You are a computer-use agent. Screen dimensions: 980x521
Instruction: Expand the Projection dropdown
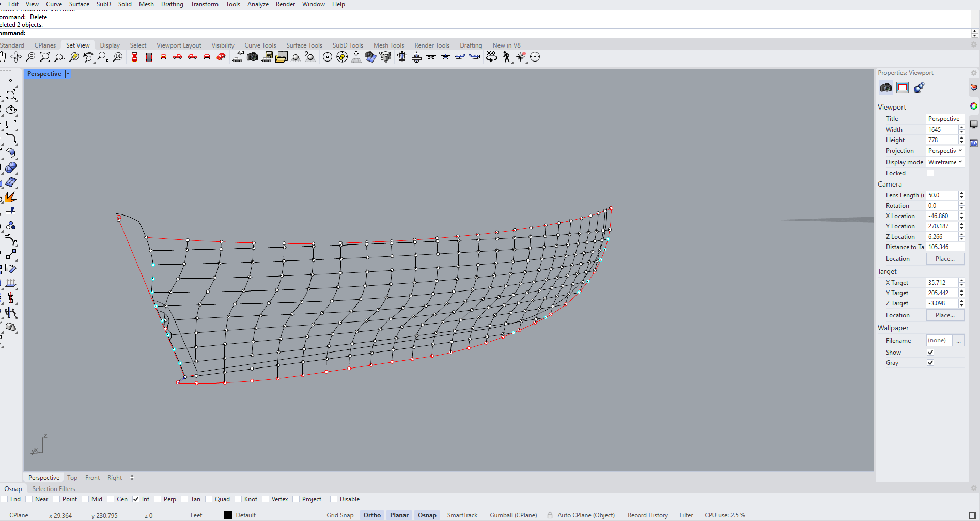tap(945, 151)
